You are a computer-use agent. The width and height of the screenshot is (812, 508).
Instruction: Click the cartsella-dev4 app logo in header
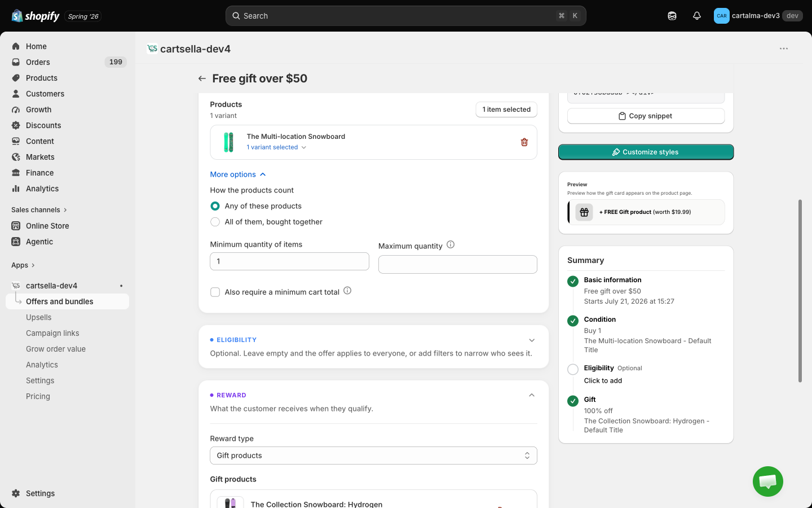point(152,49)
